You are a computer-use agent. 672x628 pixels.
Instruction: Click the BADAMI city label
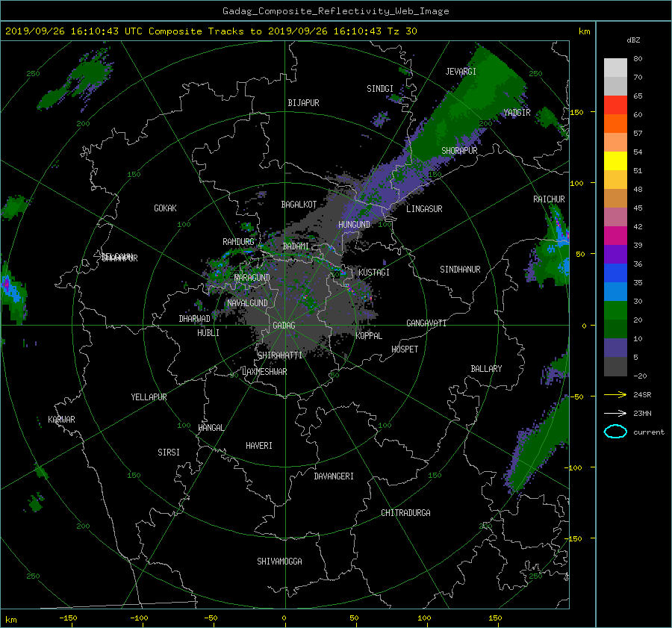[x=296, y=246]
